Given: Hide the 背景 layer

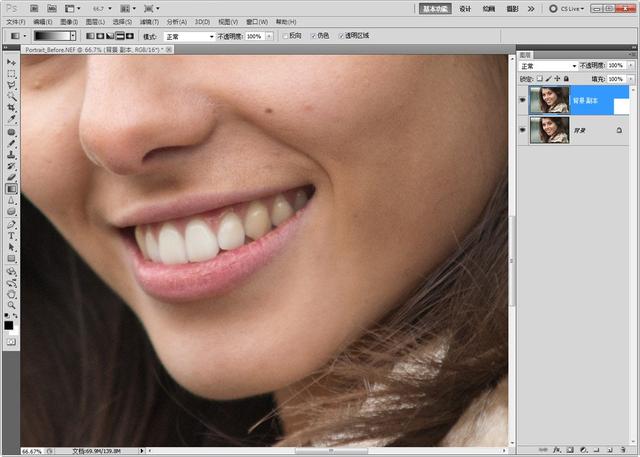Looking at the screenshot, I should coord(522,130).
